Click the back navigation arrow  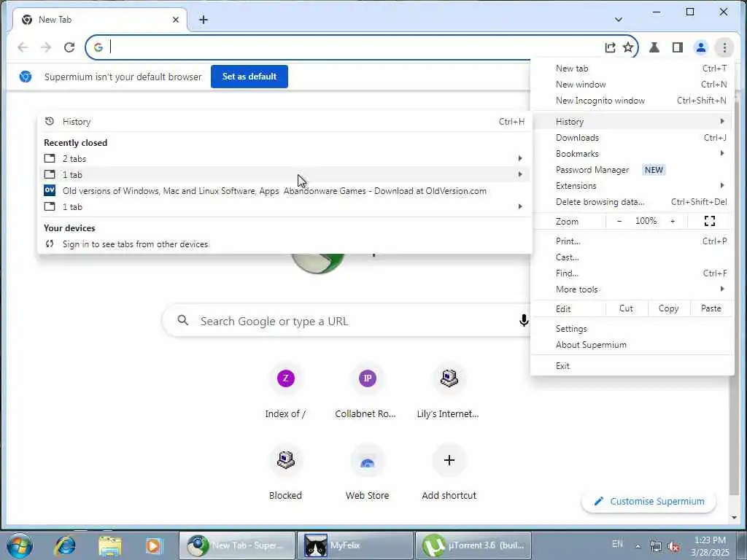point(23,47)
